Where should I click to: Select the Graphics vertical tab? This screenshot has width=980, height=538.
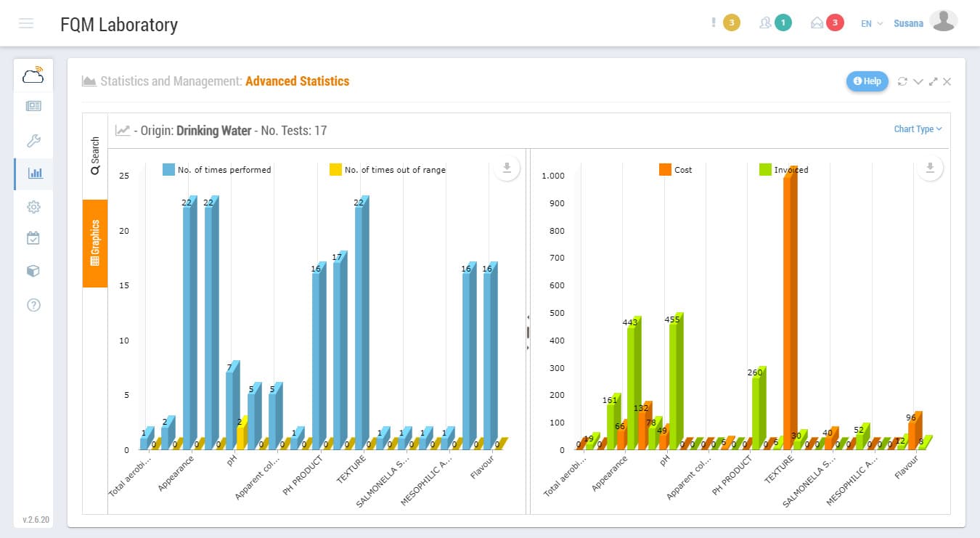coord(95,243)
